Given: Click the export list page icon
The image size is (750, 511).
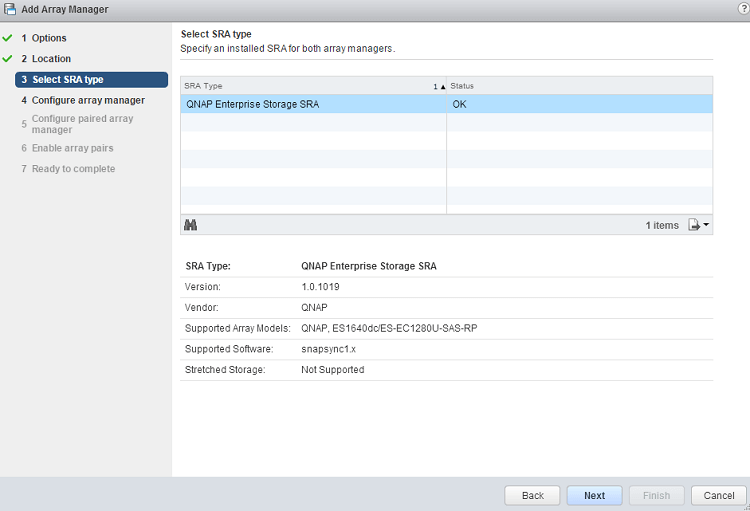Looking at the screenshot, I should (695, 225).
